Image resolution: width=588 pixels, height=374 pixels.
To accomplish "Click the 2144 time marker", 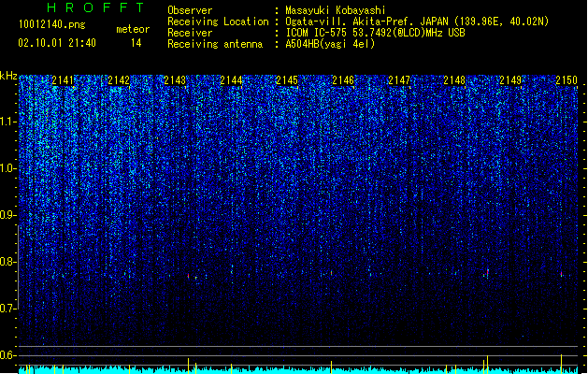I will (231, 80).
